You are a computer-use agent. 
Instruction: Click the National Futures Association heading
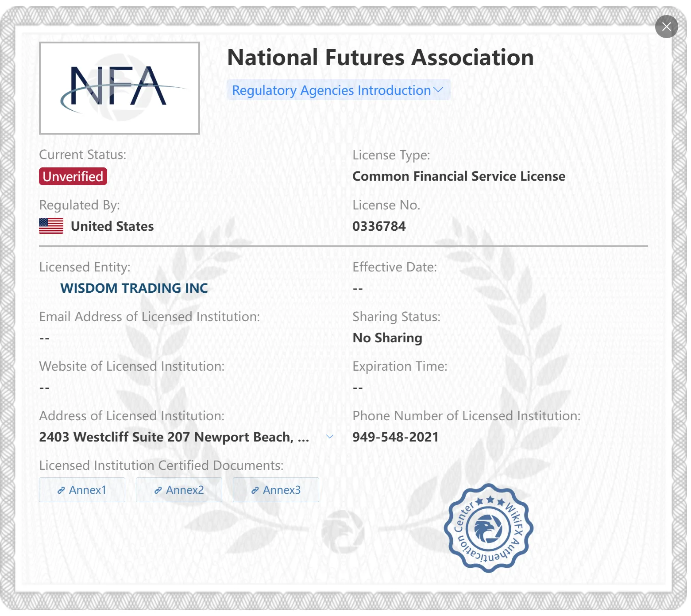[380, 58]
